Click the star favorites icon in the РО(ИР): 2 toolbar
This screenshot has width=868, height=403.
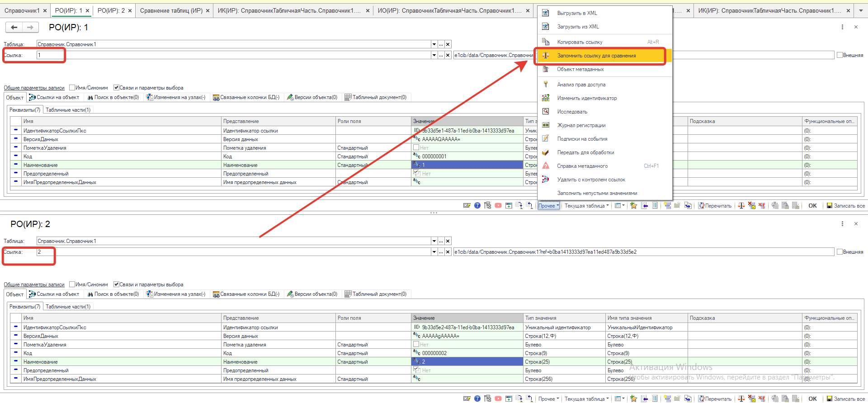click(634, 399)
